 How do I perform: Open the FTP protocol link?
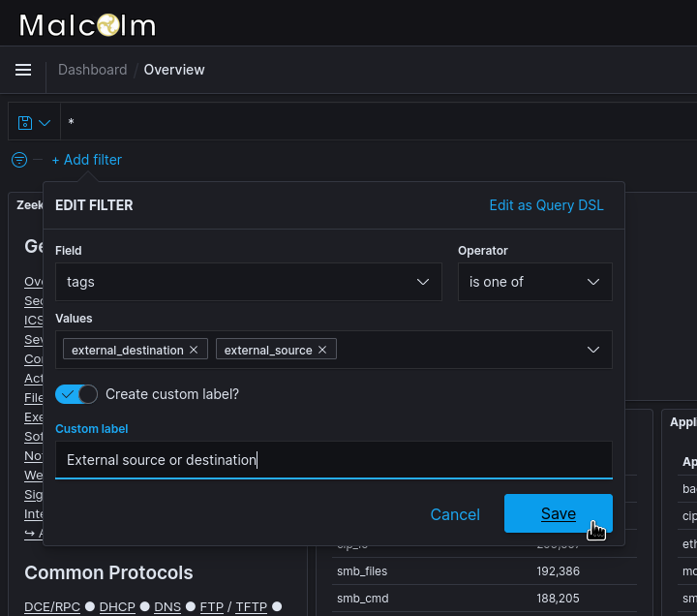212,606
